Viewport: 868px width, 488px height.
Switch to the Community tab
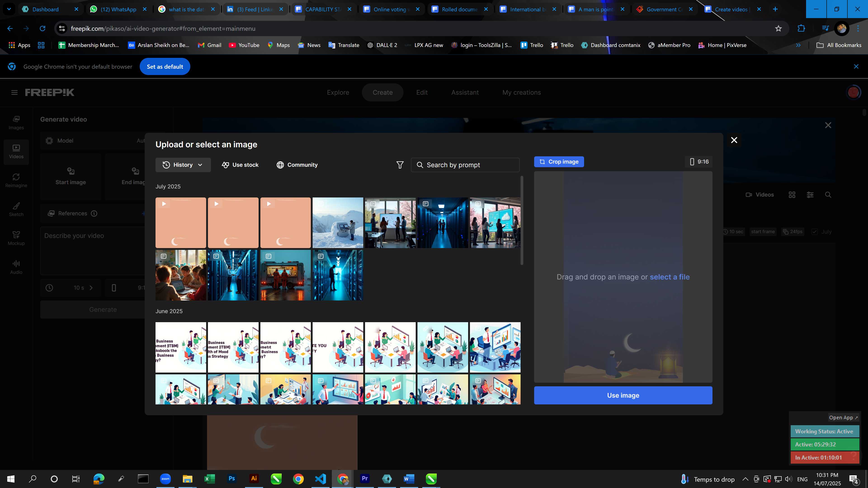[x=297, y=165]
